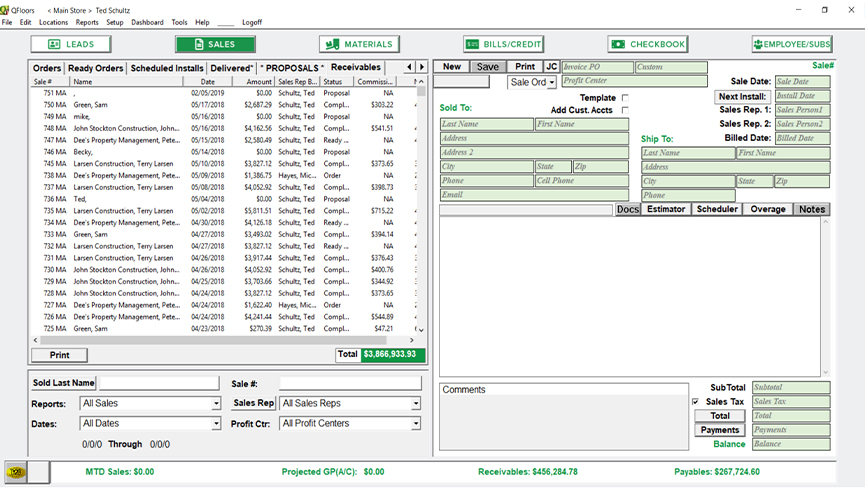Open the Locations menu
Image resolution: width=865 pixels, height=492 pixels.
pyautogui.click(x=54, y=23)
